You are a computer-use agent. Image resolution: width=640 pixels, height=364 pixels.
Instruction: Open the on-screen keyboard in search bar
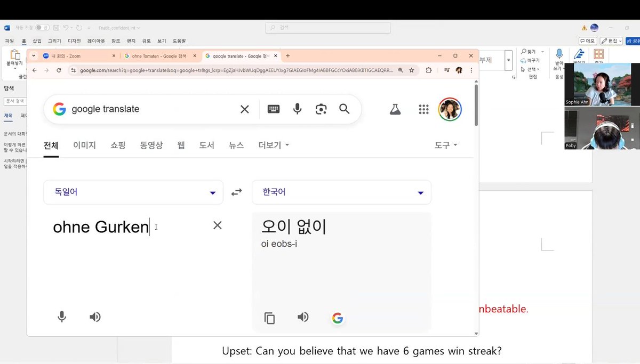point(273,109)
